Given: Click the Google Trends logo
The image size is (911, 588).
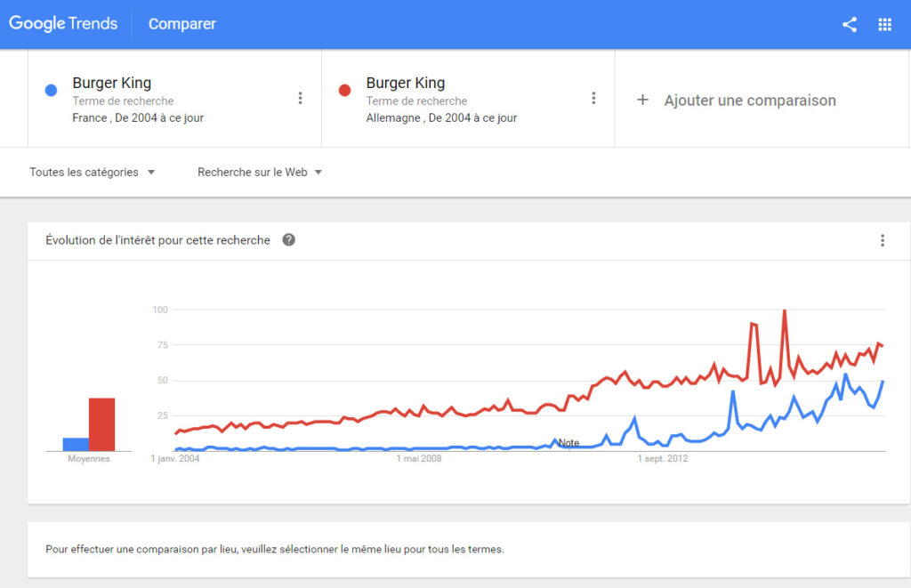Looking at the screenshot, I should [63, 24].
